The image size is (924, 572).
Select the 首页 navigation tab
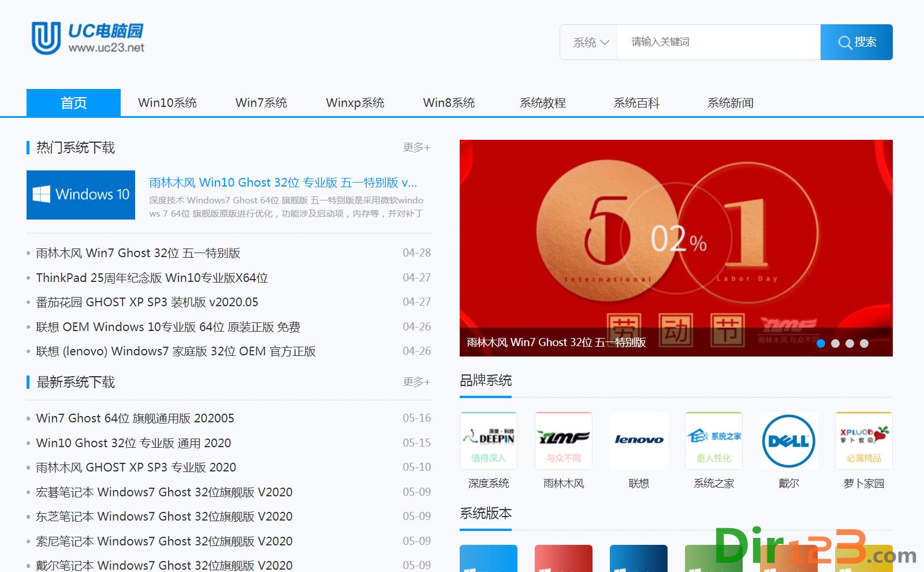tap(73, 103)
